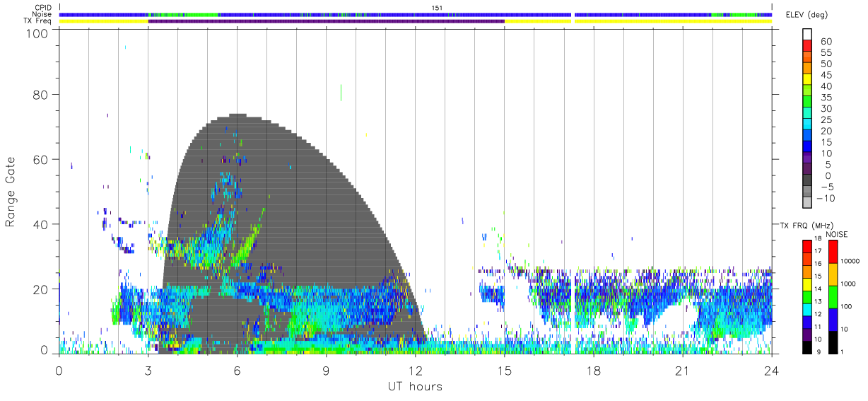Click the '15' tick label on UT hours axis

(x=504, y=370)
